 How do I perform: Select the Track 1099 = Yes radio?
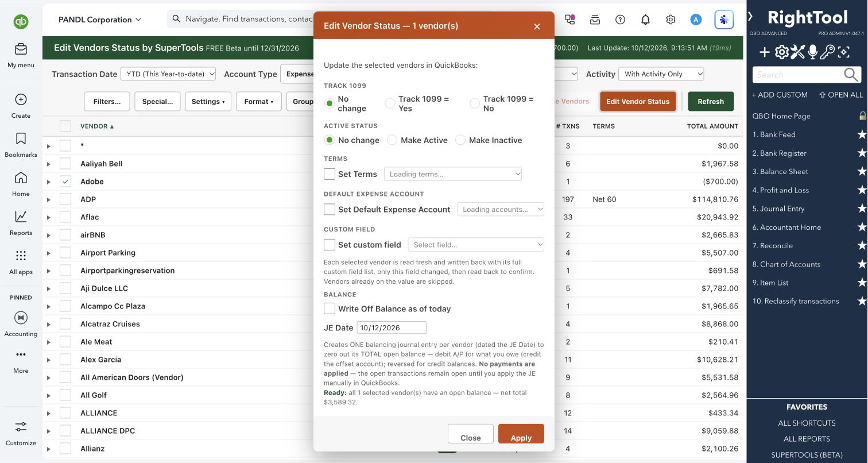[x=390, y=103]
